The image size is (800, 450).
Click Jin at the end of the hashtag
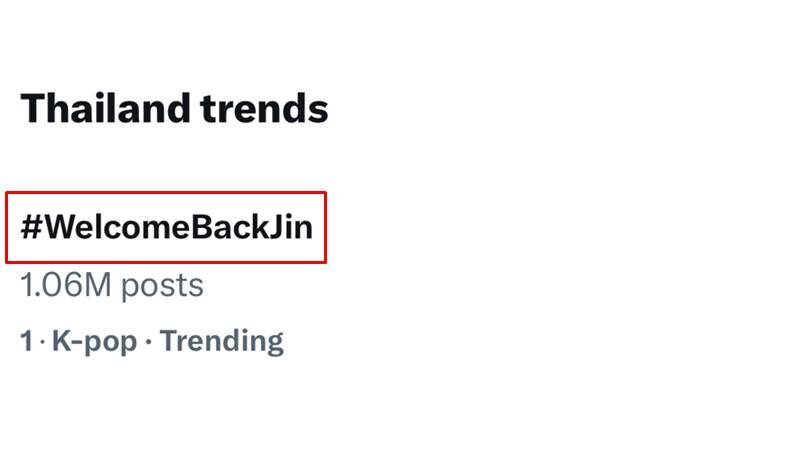291,227
